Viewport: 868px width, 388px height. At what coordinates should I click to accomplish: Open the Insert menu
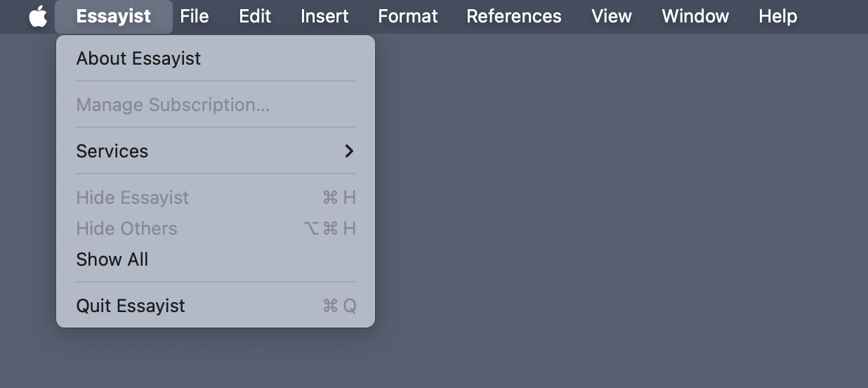[324, 16]
